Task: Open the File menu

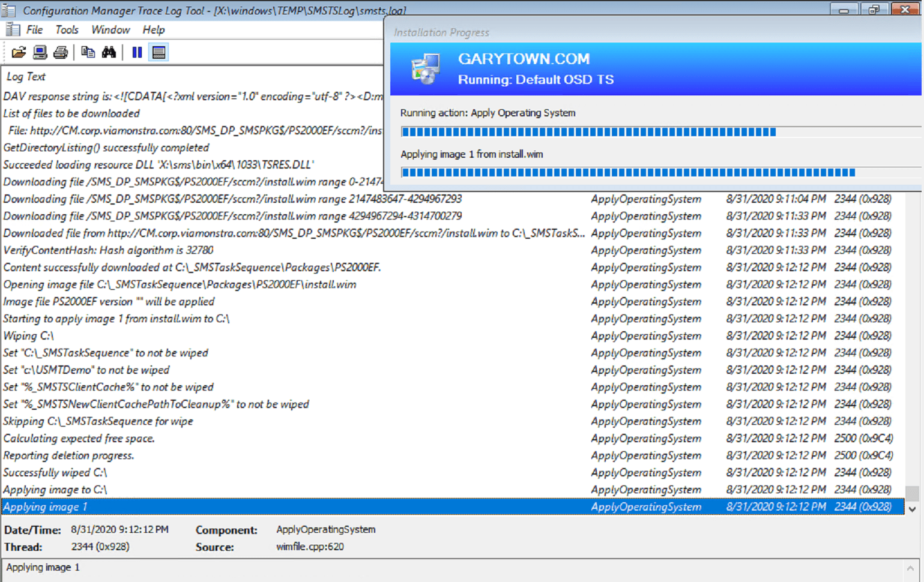Action: 34,29
